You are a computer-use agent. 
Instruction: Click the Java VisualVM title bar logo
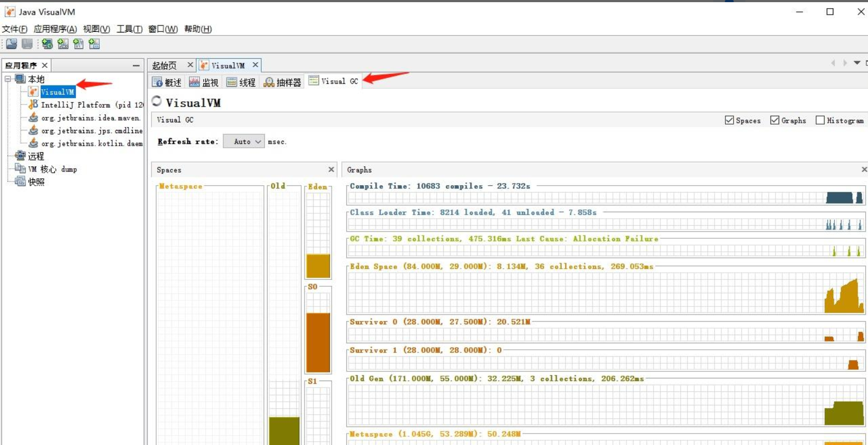10,11
